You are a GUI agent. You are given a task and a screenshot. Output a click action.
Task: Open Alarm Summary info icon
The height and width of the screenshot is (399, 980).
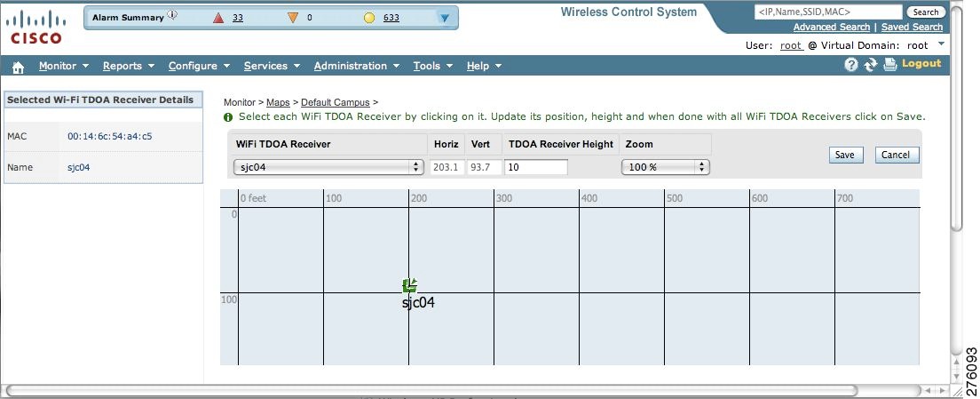[x=172, y=15]
